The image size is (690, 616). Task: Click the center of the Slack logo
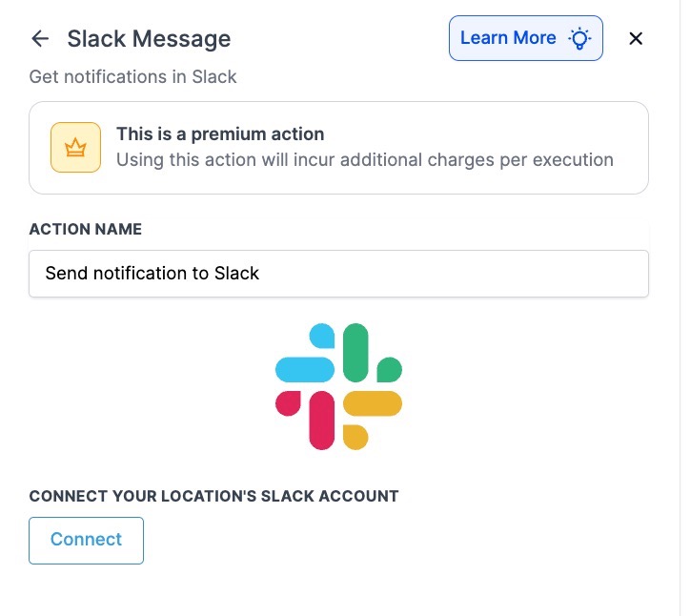pyautogui.click(x=338, y=385)
